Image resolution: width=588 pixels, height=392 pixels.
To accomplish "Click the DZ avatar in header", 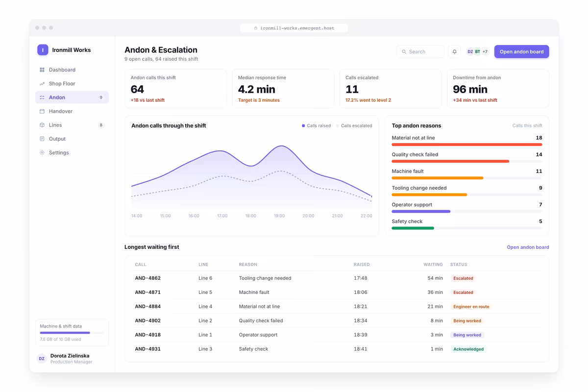I will 470,51.
